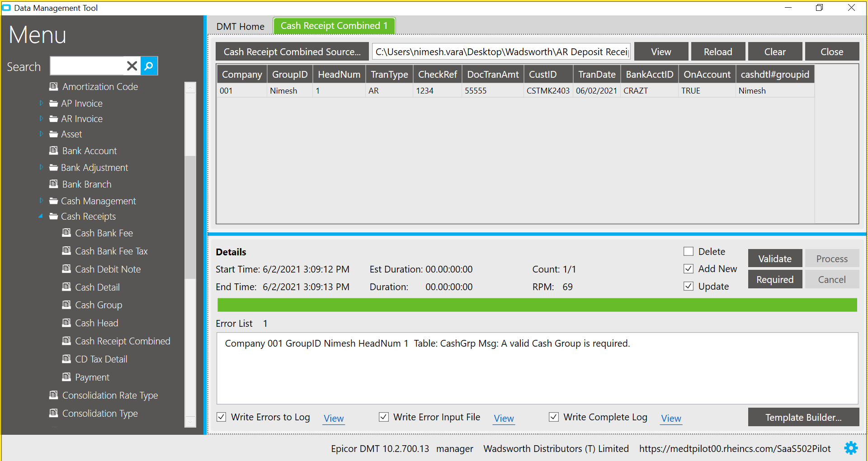Collapse the Cash Receipts tree node
868x461 pixels.
point(41,216)
